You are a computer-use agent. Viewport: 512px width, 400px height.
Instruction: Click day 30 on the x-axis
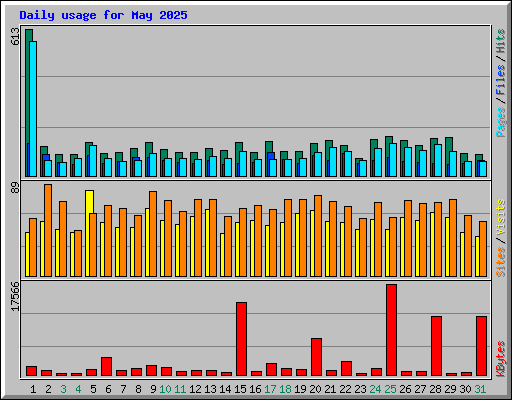(x=465, y=389)
